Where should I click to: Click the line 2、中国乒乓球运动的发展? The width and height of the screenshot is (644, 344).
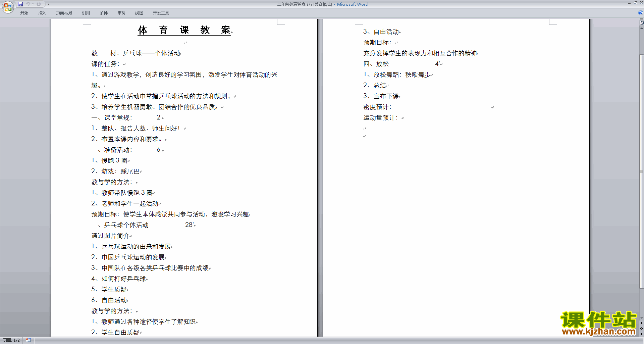pyautogui.click(x=128, y=257)
